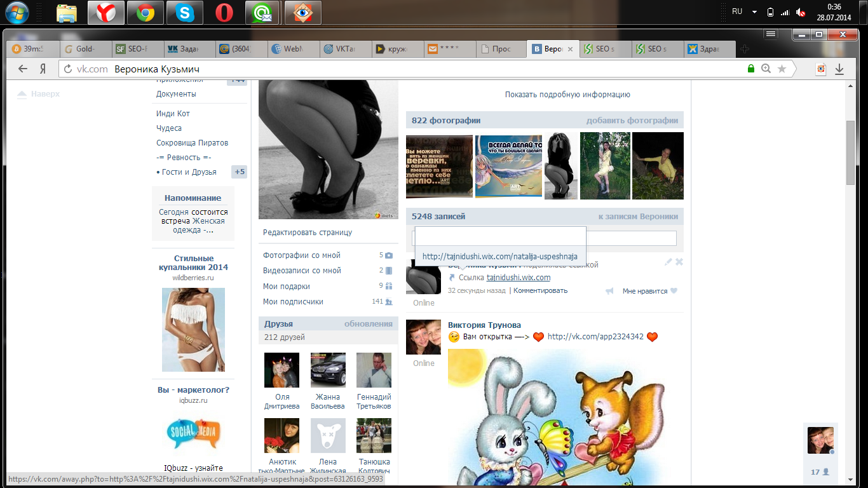The height and width of the screenshot is (488, 868).
Task: Open friend Оля Дмитриева's avatar
Action: [281, 370]
